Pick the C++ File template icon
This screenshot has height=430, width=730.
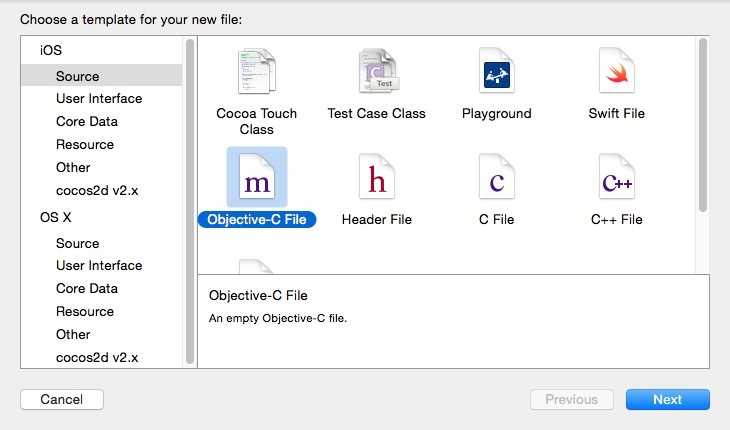pos(617,177)
